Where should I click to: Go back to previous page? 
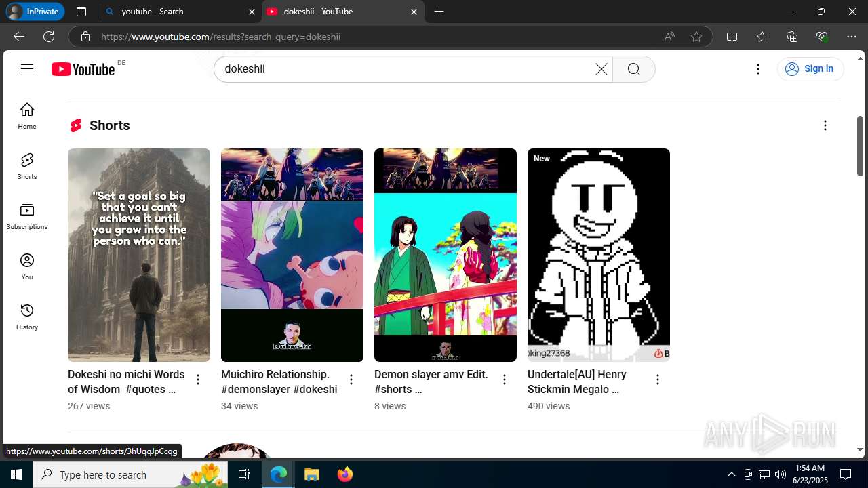19,37
